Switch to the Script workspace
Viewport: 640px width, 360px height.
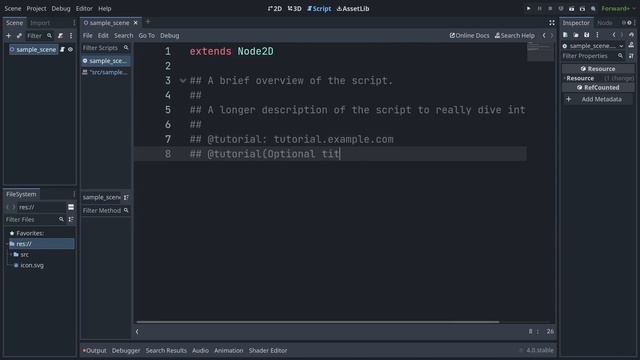click(319, 9)
